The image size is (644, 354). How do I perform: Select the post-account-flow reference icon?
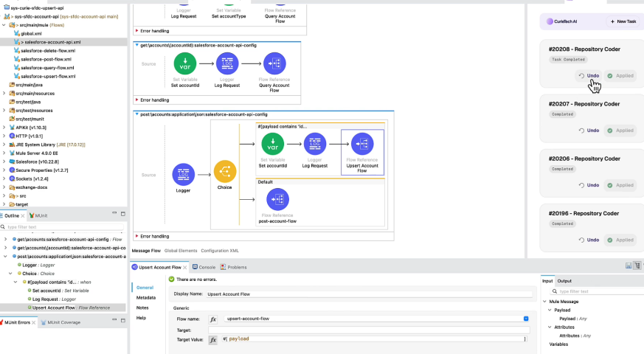tap(277, 200)
